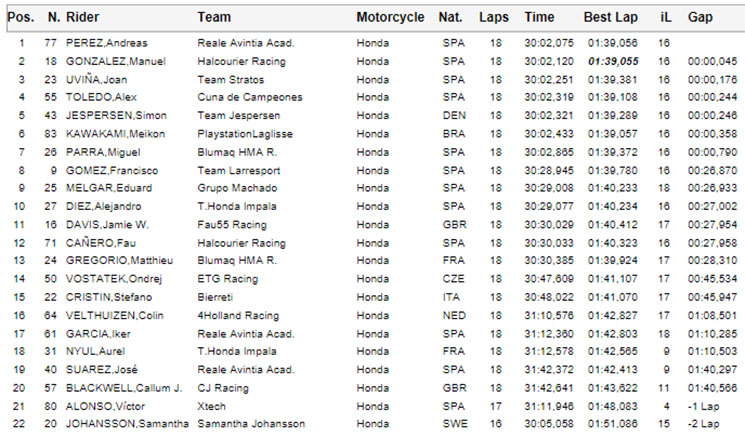Viewport: 745px width, 437px height.
Task: Select rider GONZALEZ,Manuel in second place
Action: [115, 61]
